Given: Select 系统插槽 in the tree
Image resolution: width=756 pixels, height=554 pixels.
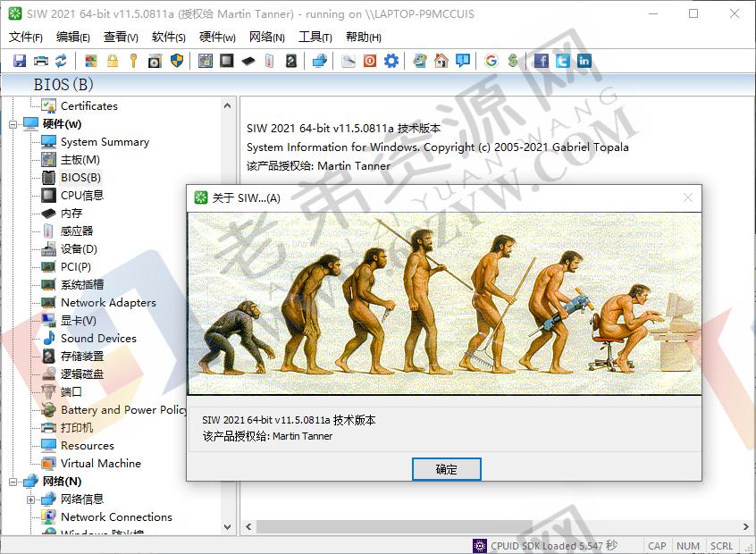Looking at the screenshot, I should [82, 284].
